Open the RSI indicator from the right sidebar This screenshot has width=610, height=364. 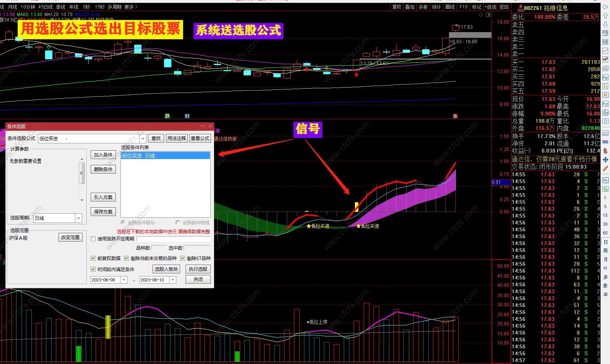click(x=605, y=142)
